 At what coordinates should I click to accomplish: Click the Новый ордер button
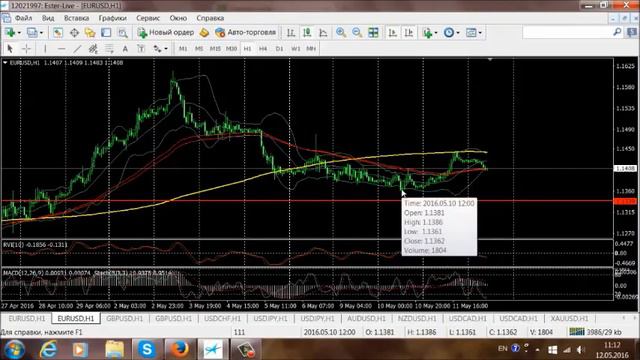click(166, 32)
